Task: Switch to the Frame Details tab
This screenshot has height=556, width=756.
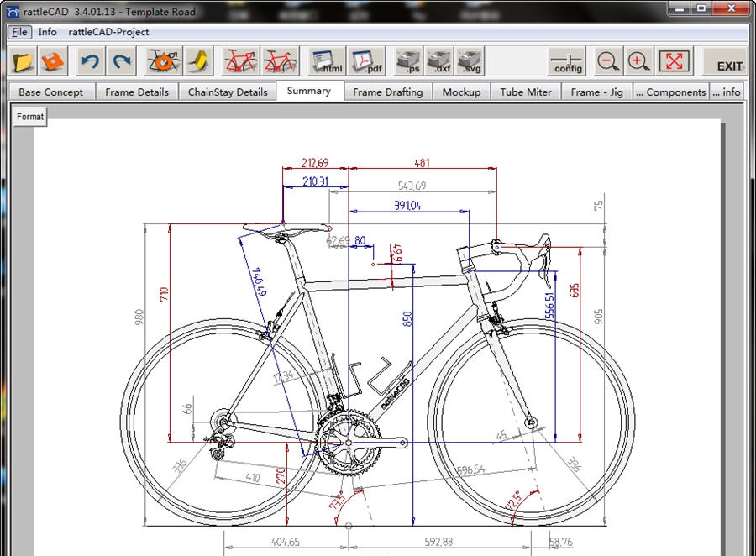Action: point(137,92)
